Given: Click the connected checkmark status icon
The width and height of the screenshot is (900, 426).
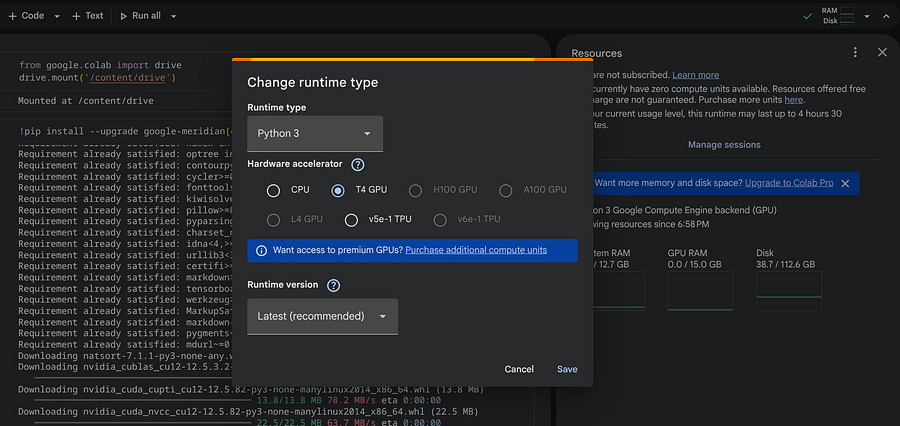Looking at the screenshot, I should [807, 16].
